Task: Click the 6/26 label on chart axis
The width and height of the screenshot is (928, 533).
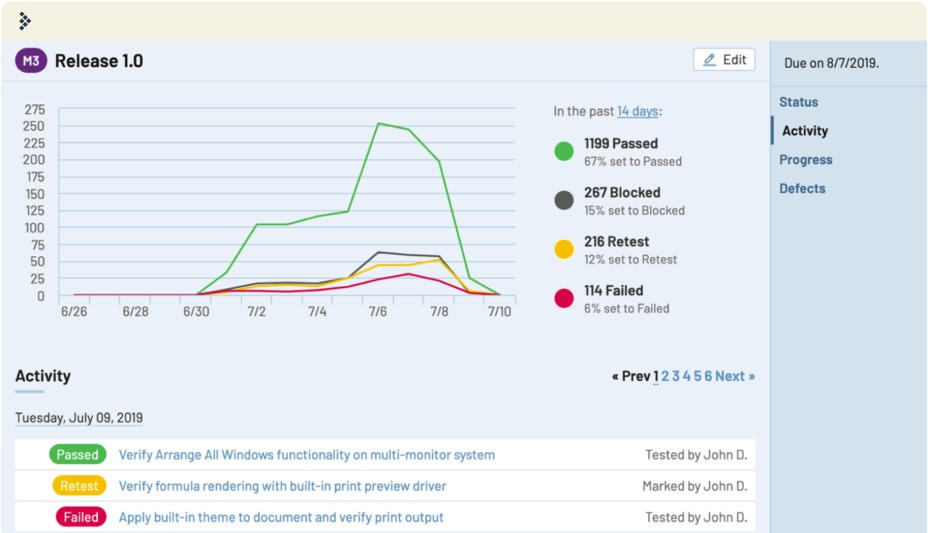Action: (74, 312)
